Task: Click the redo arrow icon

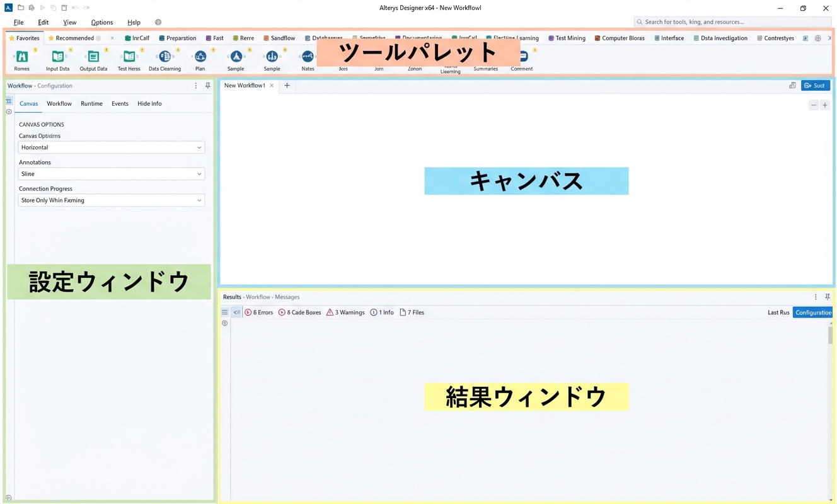Action: tap(86, 8)
